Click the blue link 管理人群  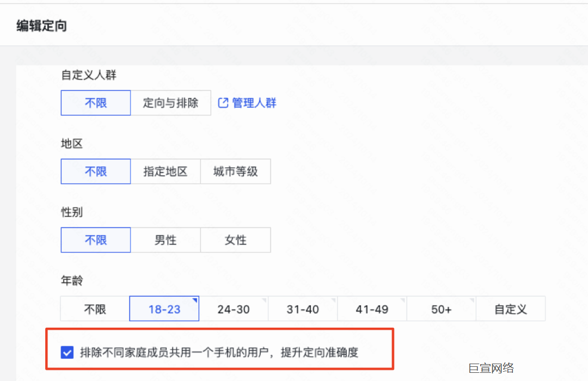point(253,103)
